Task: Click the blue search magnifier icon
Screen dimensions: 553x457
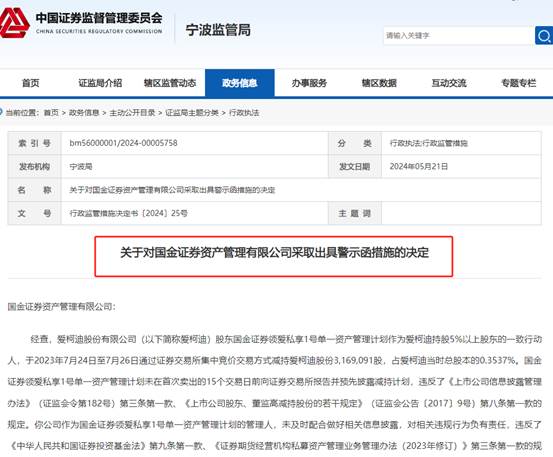Action: (x=544, y=35)
